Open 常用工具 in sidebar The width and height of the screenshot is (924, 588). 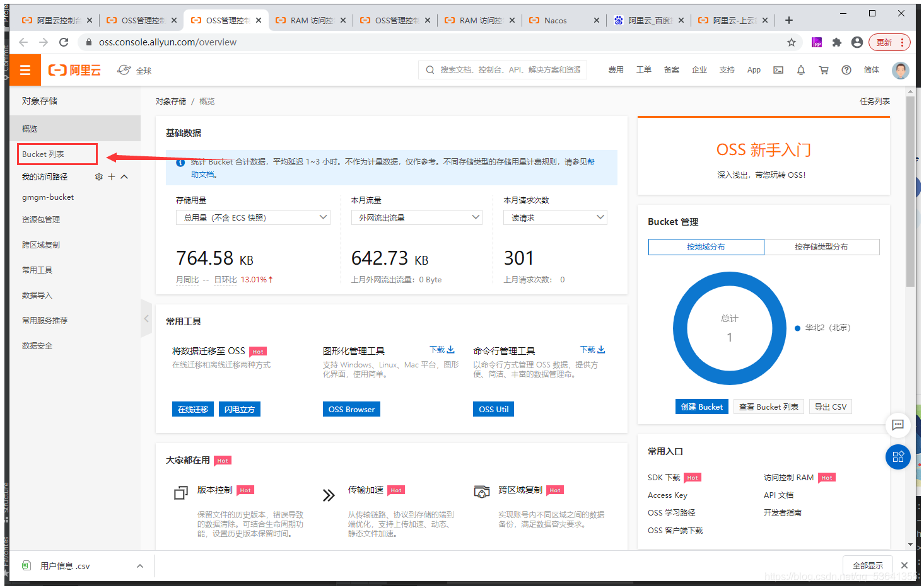click(37, 270)
